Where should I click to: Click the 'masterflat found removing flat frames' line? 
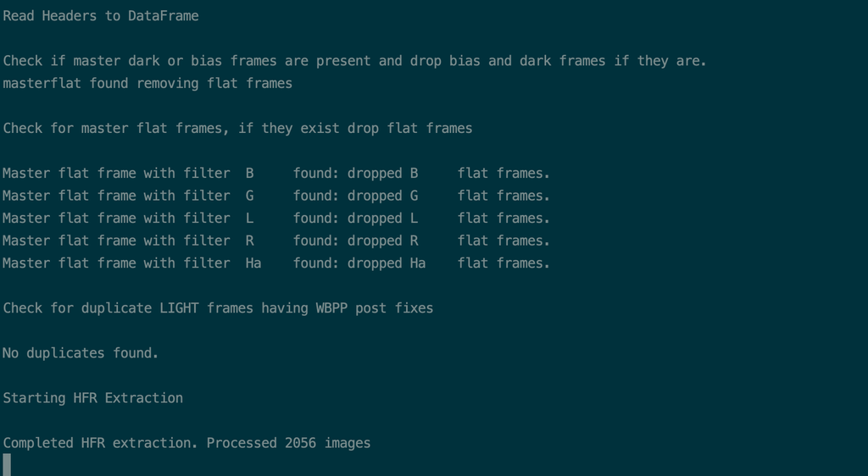coord(147,84)
